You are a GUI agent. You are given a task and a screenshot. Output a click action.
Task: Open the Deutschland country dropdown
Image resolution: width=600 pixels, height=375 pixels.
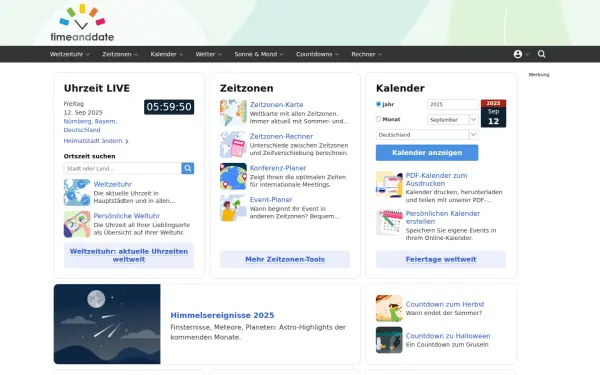click(x=427, y=135)
